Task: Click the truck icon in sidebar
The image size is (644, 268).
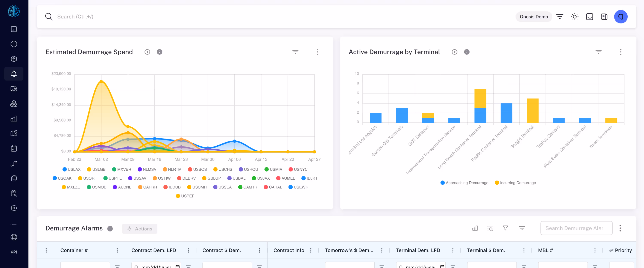Action: point(14,89)
